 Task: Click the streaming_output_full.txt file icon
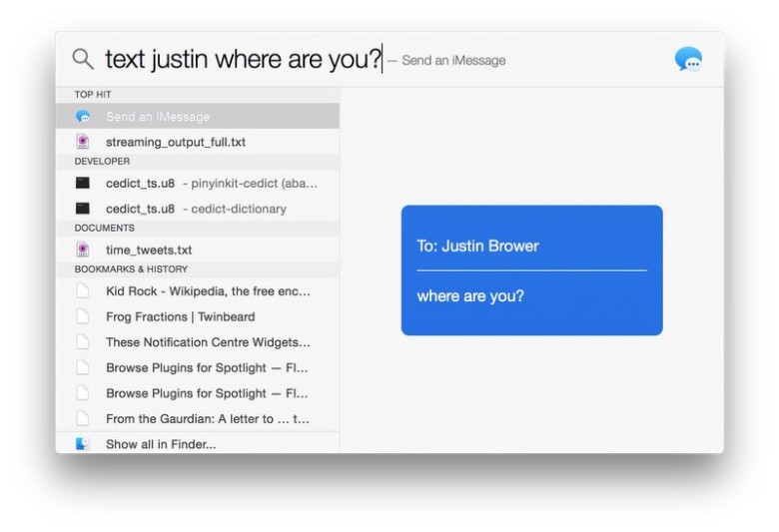[x=83, y=142]
